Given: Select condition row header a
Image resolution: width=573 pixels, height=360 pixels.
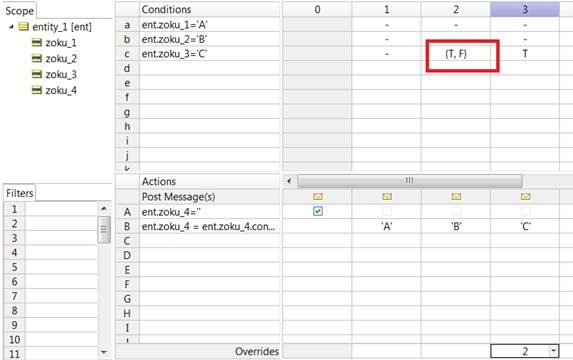Looking at the screenshot, I should [x=127, y=25].
